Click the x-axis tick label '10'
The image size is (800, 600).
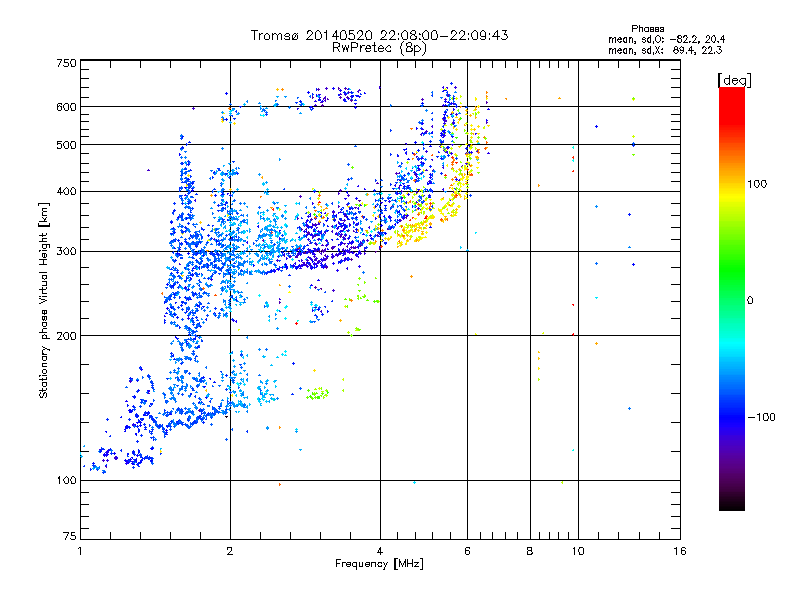tap(578, 551)
